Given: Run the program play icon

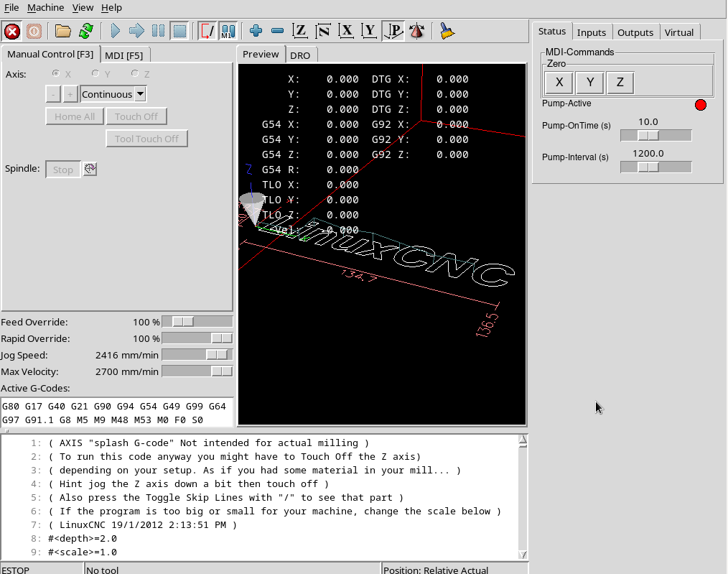Looking at the screenshot, I should [x=115, y=32].
